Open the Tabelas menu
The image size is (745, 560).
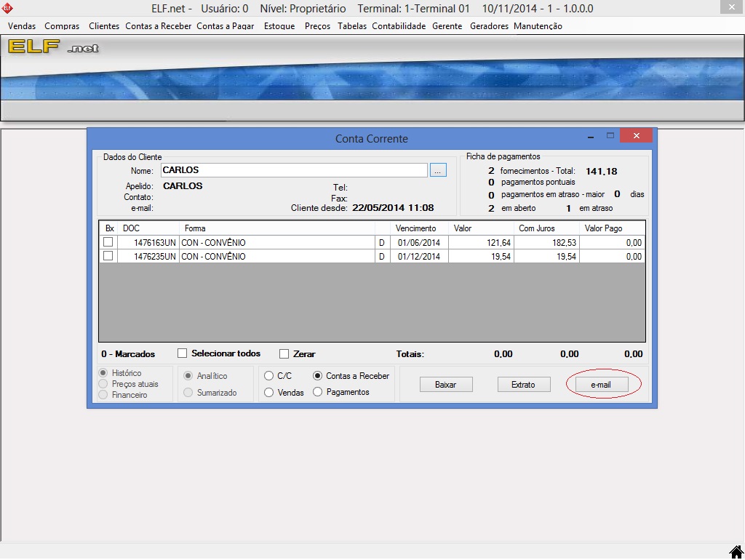(x=352, y=26)
